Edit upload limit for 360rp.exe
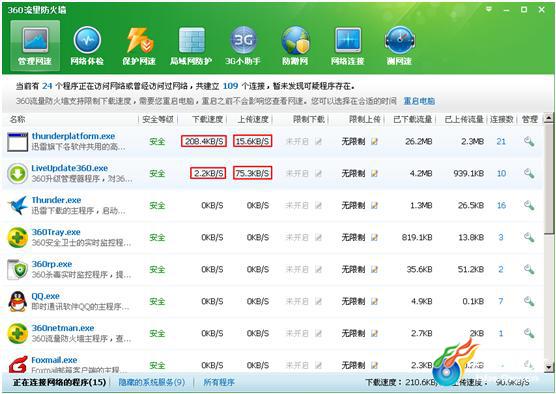The width and height of the screenshot is (556, 394). (x=374, y=270)
